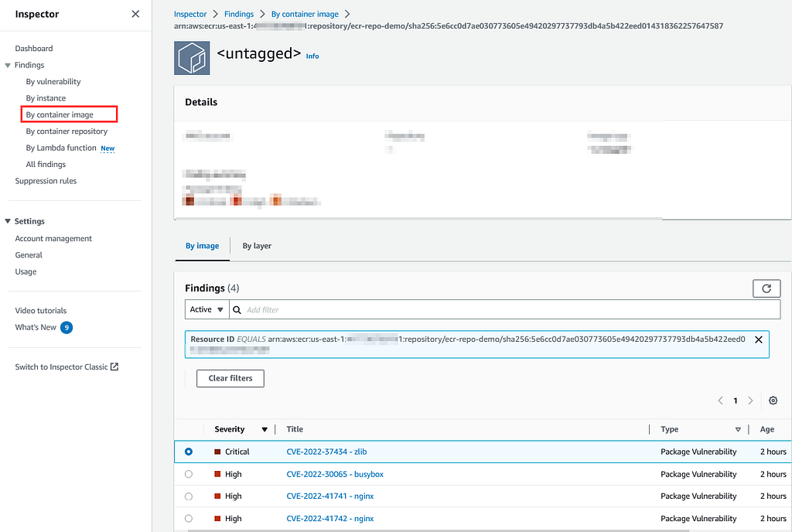Select the By image tab
Screen dimensions: 792x532
click(202, 246)
